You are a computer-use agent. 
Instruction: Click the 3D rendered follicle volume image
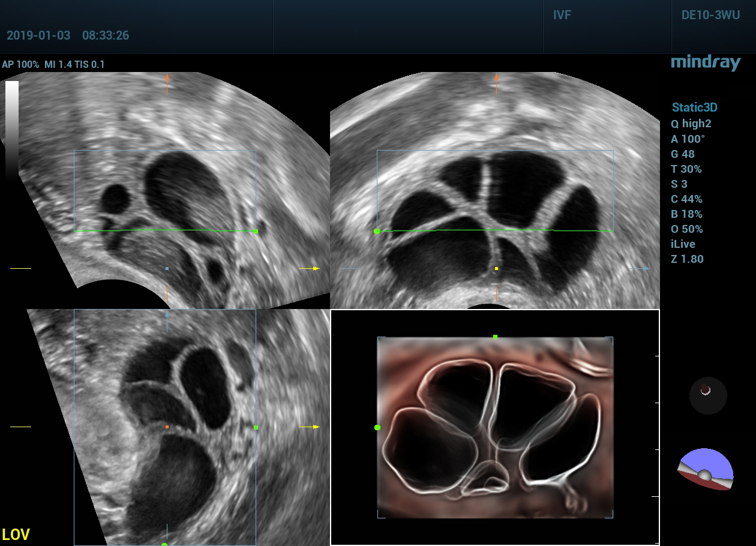(x=495, y=427)
